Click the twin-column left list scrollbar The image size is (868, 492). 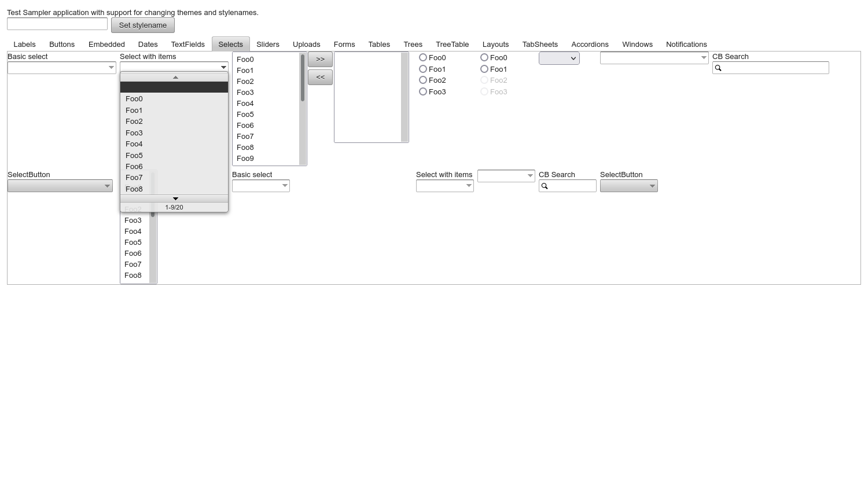click(x=303, y=109)
